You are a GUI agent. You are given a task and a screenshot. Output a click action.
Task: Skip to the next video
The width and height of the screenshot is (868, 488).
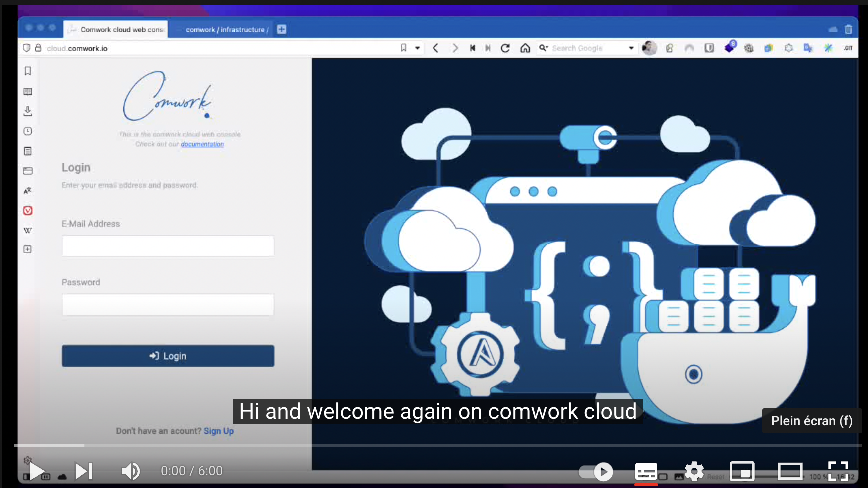pyautogui.click(x=84, y=471)
